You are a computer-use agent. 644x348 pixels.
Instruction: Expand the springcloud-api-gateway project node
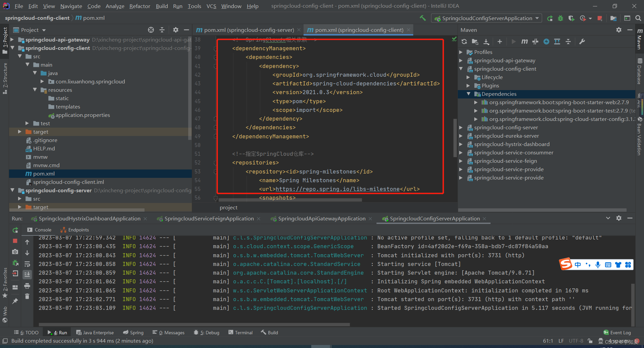12,40
